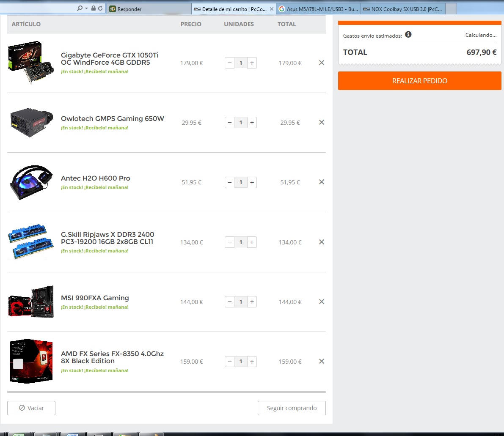Switch to Asus M5A78L-M LE/USB3 tab
This screenshot has height=436, width=504.
[318, 9]
